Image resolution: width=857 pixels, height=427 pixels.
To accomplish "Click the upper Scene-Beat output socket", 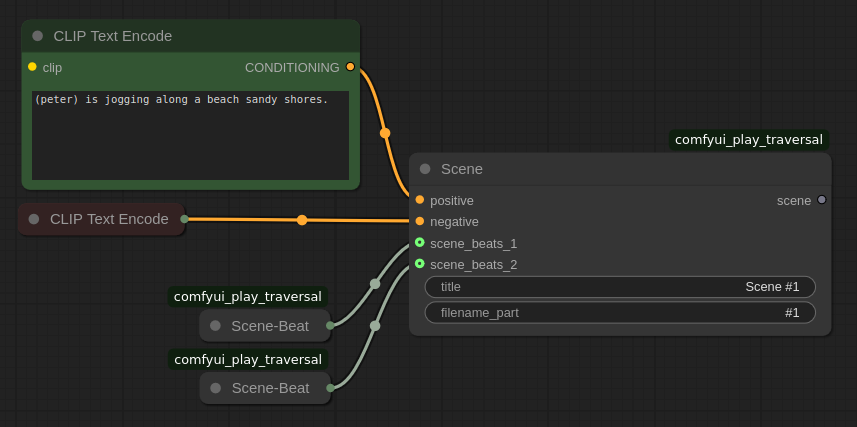I will 330,326.
